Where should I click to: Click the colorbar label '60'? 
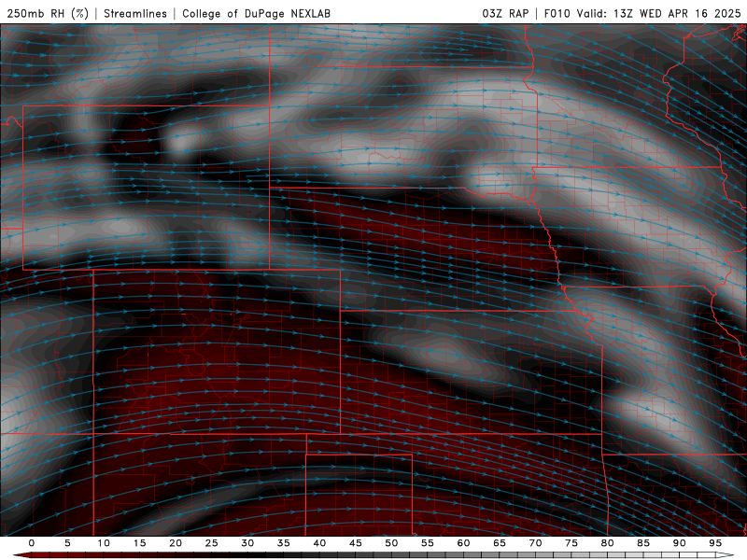click(463, 543)
